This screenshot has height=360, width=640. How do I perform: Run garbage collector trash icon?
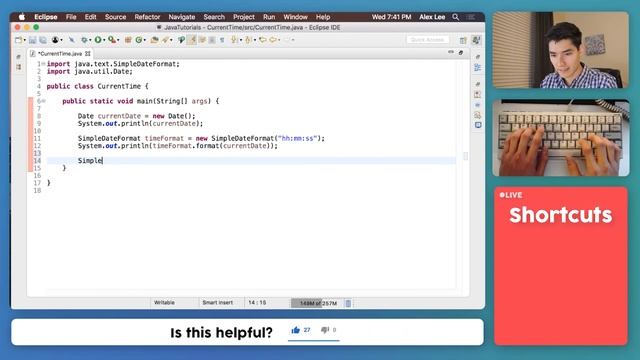(348, 303)
